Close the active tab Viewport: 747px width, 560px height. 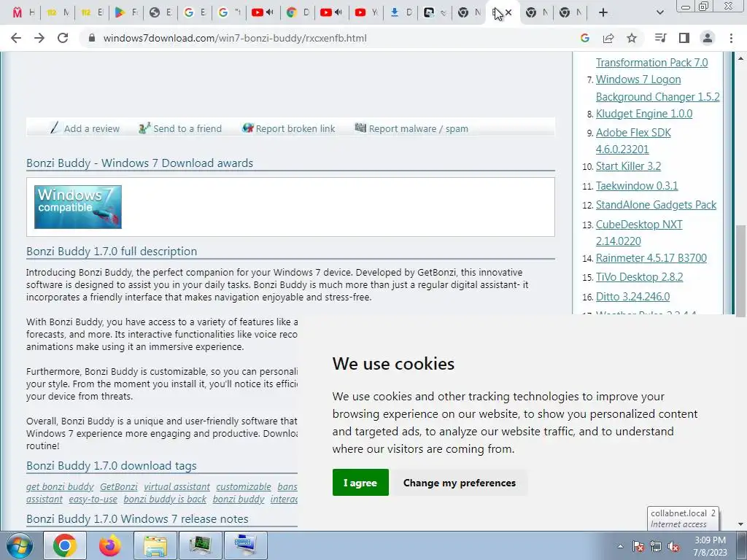tap(508, 13)
